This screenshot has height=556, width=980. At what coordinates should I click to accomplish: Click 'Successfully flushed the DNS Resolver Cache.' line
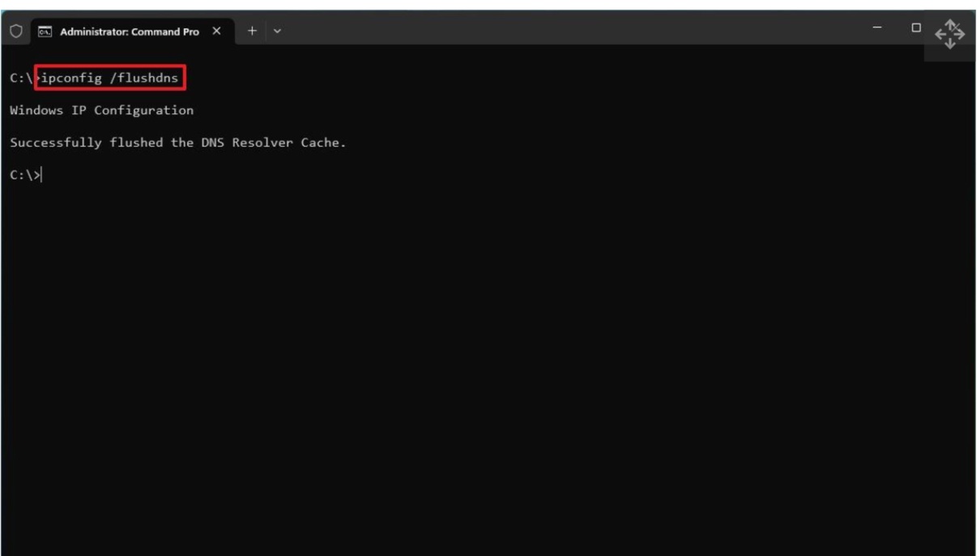click(x=177, y=143)
